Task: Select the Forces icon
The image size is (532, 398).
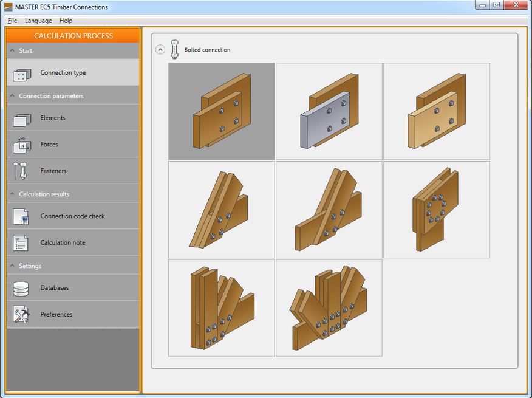Action: click(x=21, y=145)
